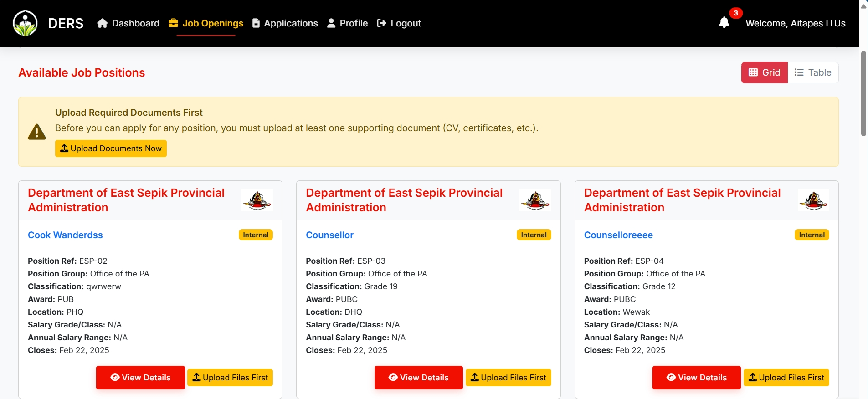Click provincial crest on Cook Wanderdss card

coord(257,200)
